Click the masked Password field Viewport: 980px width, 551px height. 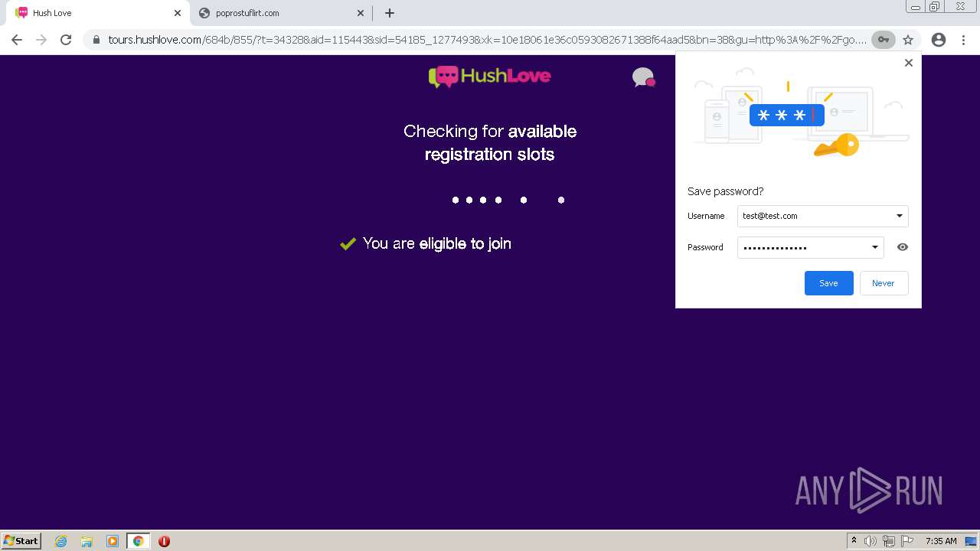(811, 247)
